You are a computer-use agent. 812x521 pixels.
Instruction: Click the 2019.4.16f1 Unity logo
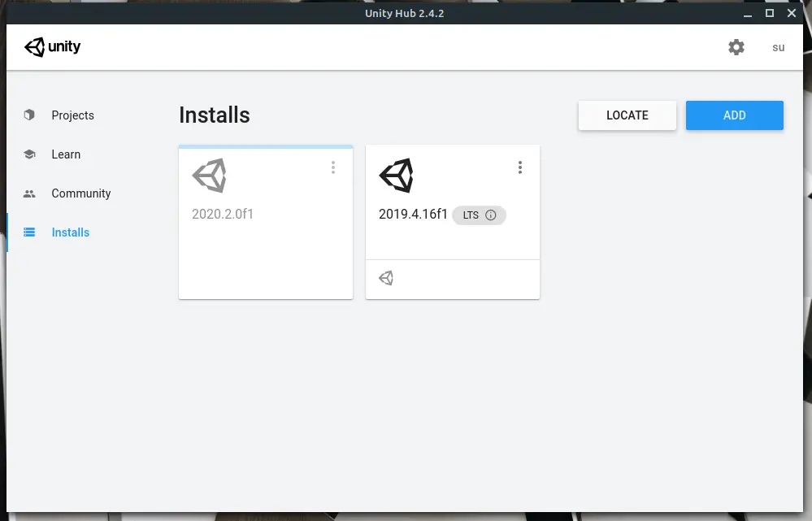click(x=397, y=176)
